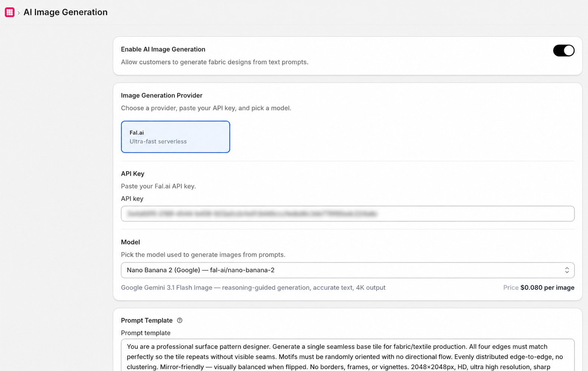Click the "Ultra-fast serverless" subtitle
Screen dimensions: 588x371
pyautogui.click(x=158, y=142)
